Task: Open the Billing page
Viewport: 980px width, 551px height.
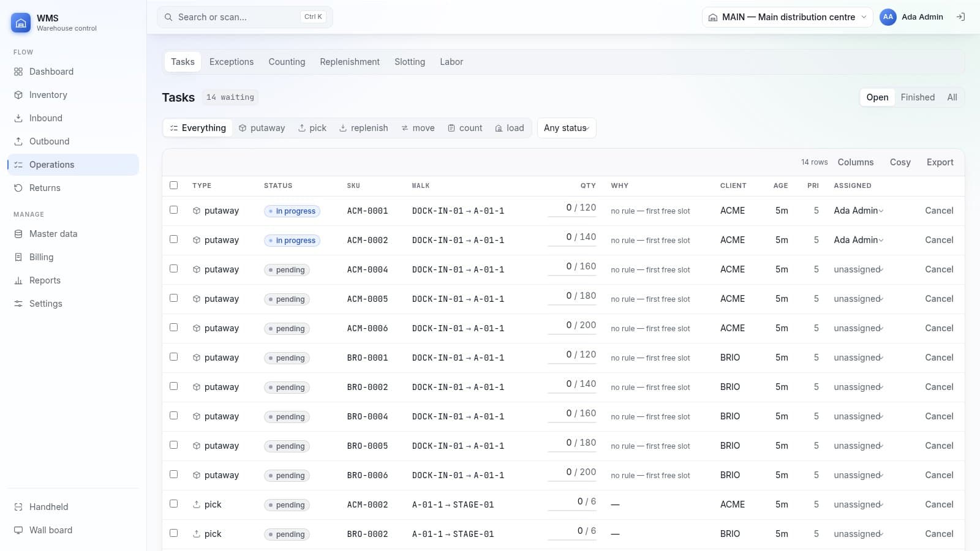Action: coord(73,257)
